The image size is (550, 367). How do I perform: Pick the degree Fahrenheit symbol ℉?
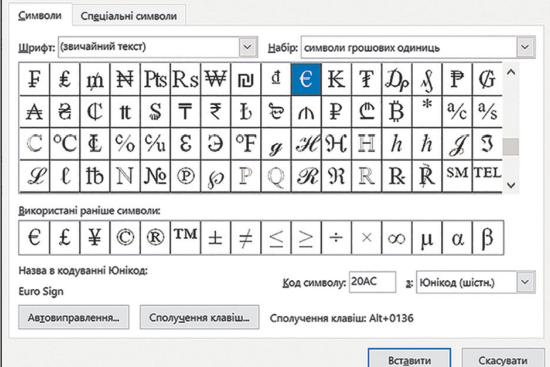point(246,144)
